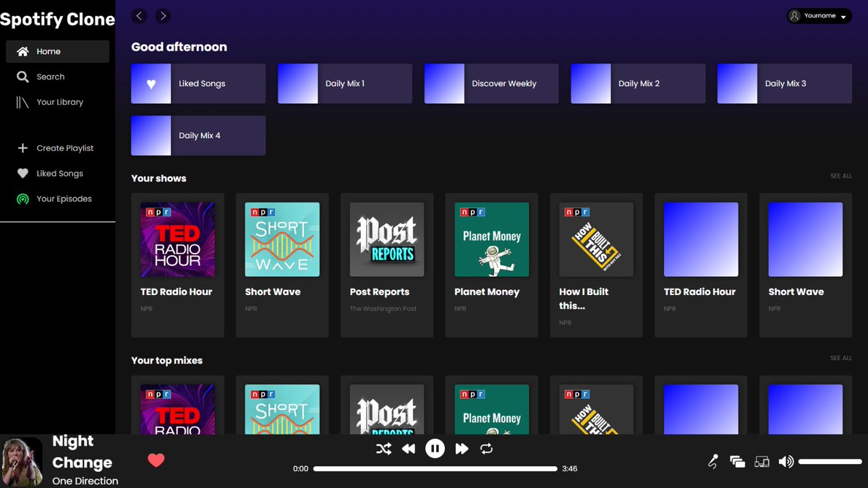The height and width of the screenshot is (488, 868).
Task: Skip to the previous track
Action: [x=409, y=449]
